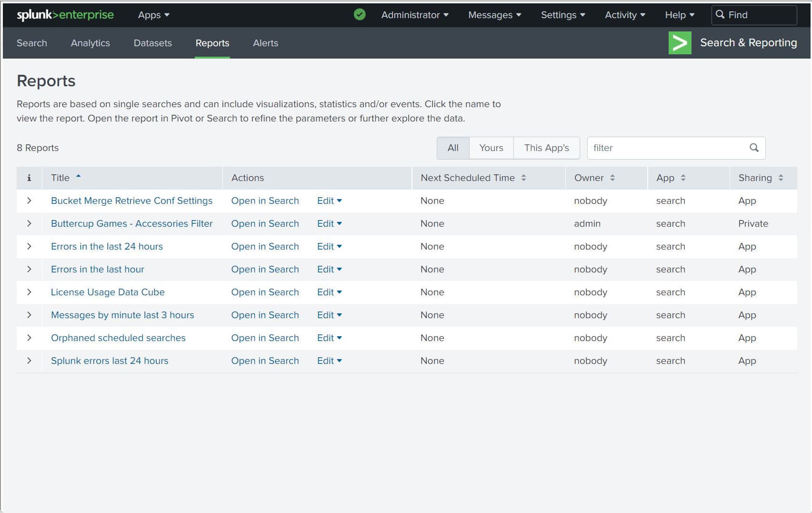Sort by Next Scheduled Time column
This screenshot has width=812, height=513.
523,178
